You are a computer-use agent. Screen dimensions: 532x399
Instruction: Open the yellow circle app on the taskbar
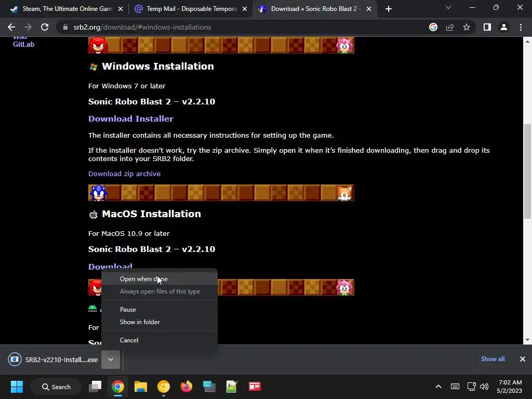(164, 387)
